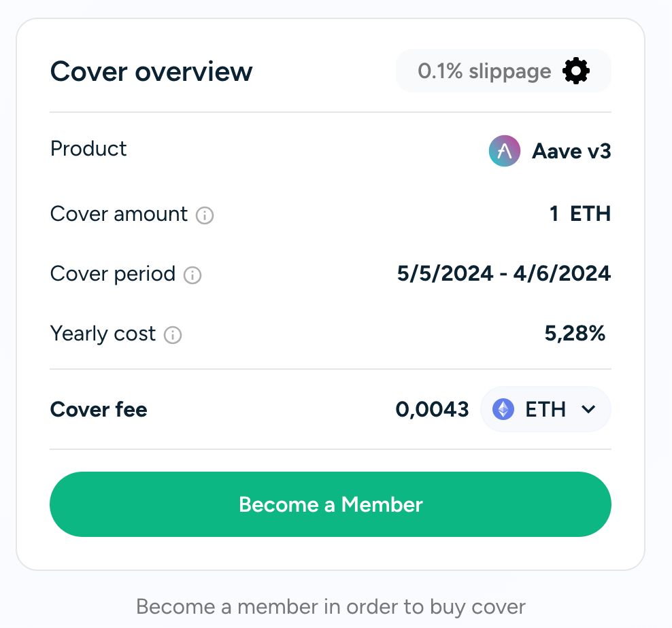
Task: Expand the ETH currency chevron arrow
Action: coord(588,409)
